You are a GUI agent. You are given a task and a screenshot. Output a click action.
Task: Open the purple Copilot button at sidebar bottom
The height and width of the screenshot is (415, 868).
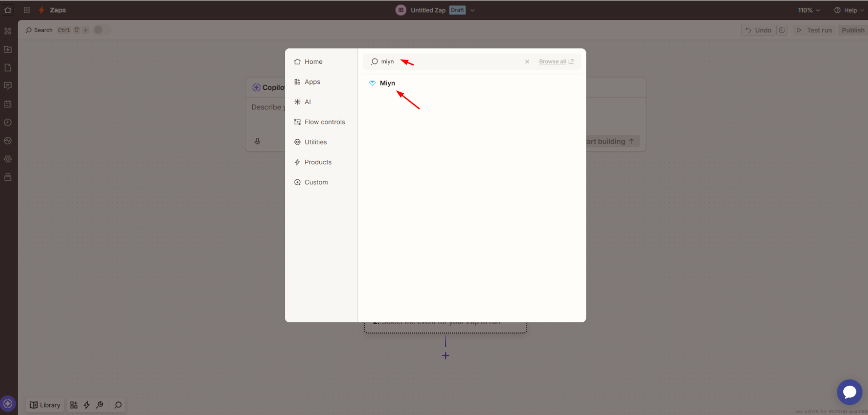8,404
